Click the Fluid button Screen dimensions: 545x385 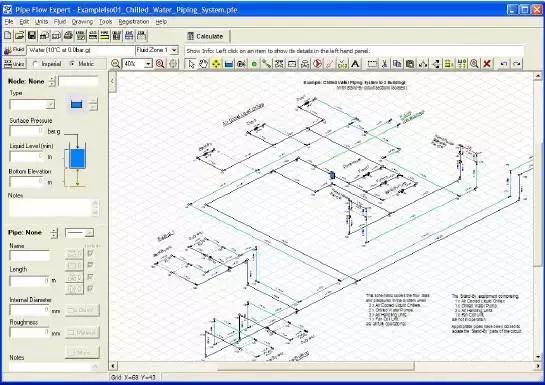pyautogui.click(x=14, y=50)
